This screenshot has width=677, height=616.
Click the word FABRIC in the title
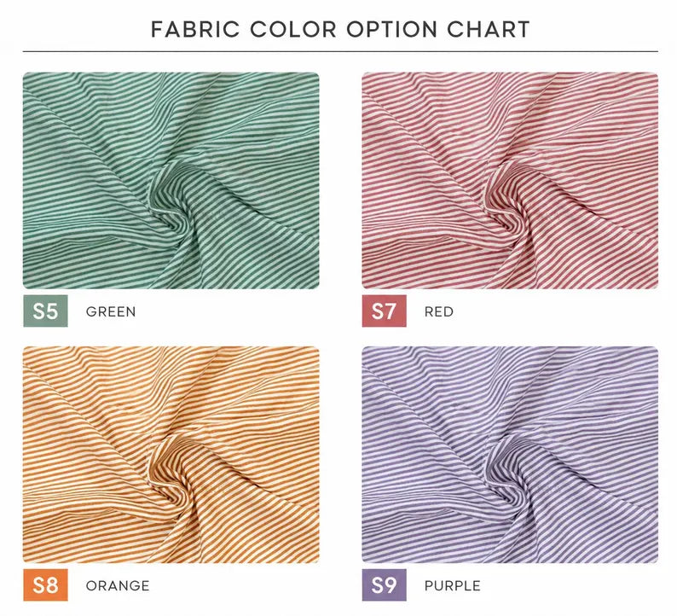tap(195, 29)
